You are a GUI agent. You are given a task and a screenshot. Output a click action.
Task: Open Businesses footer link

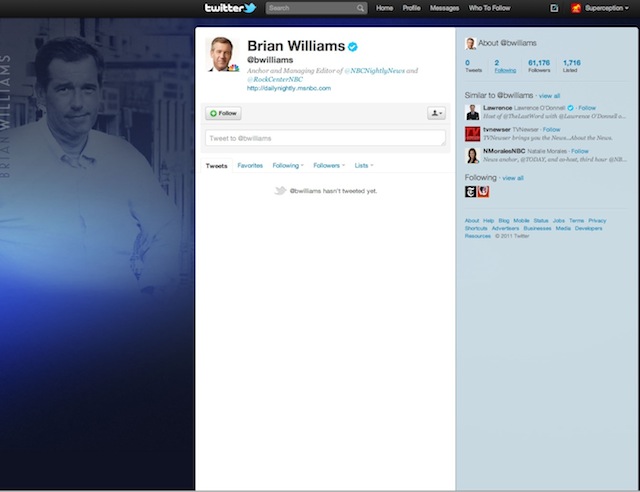click(x=537, y=228)
